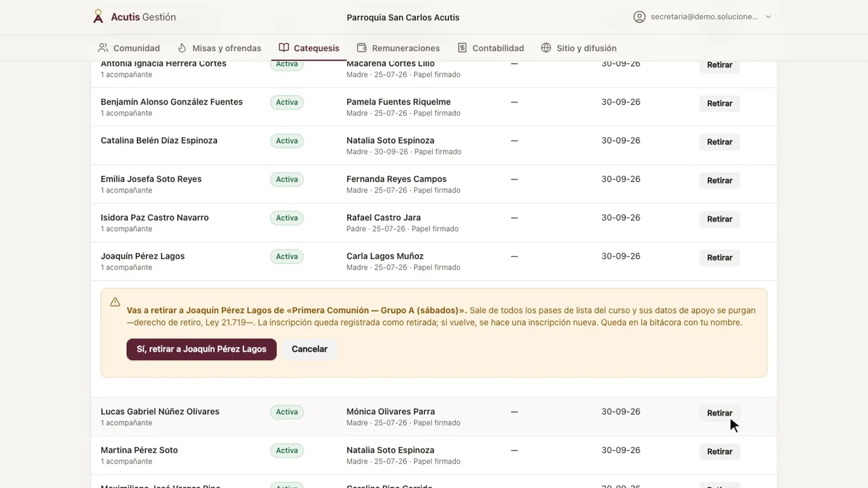The height and width of the screenshot is (488, 868).
Task: Switch to Misas y ofrendas tab
Action: point(220,48)
